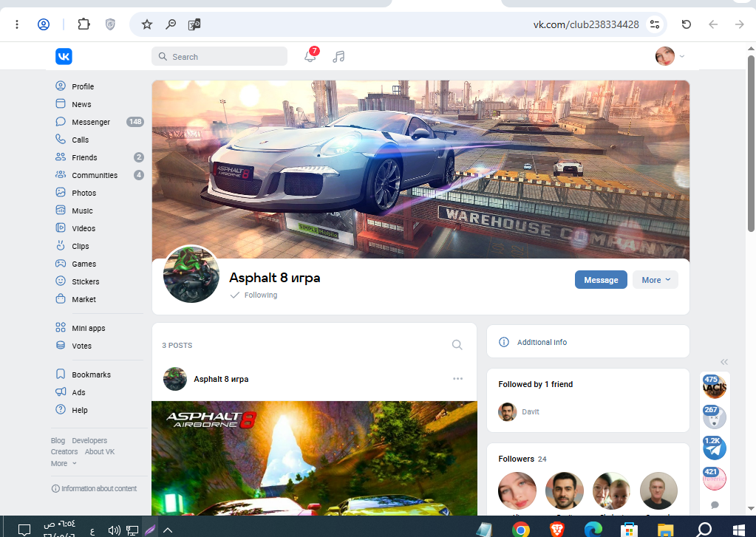The height and width of the screenshot is (537, 756).
Task: Click the Developers footer link
Action: tap(89, 440)
